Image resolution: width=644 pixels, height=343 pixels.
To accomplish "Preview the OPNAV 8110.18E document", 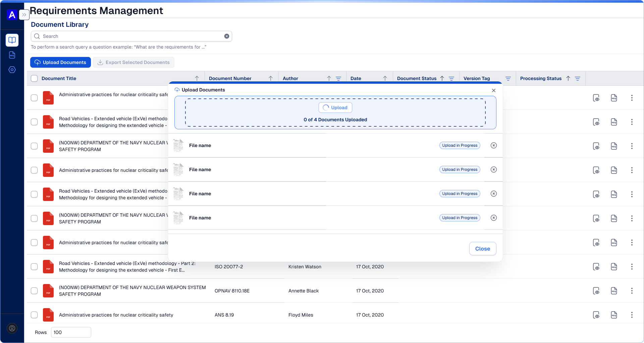I will pyautogui.click(x=596, y=291).
